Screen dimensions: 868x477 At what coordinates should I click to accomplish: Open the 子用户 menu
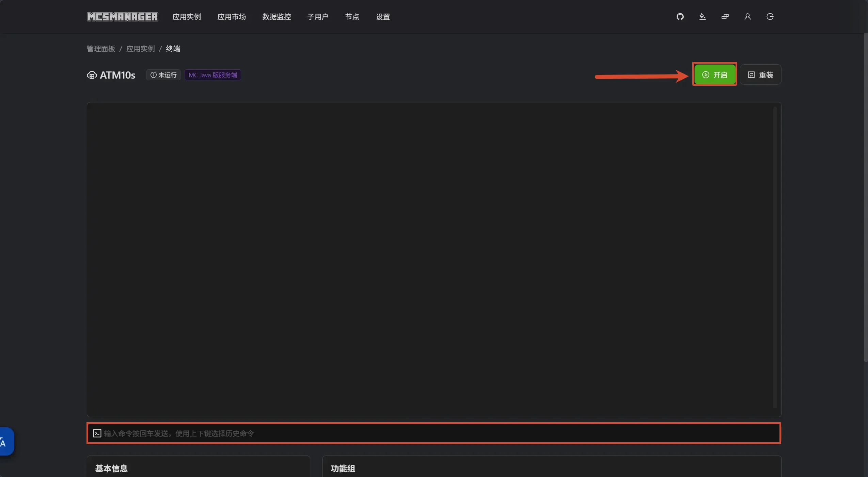tap(318, 17)
